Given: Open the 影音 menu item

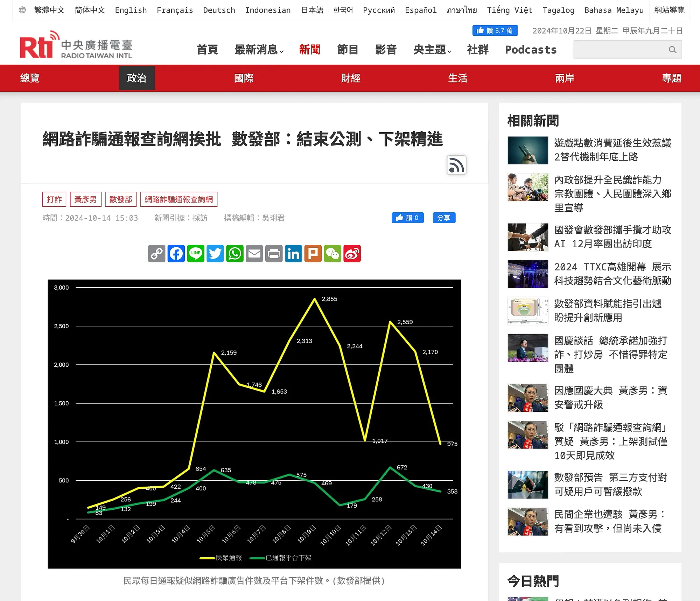Looking at the screenshot, I should pyautogui.click(x=386, y=50).
